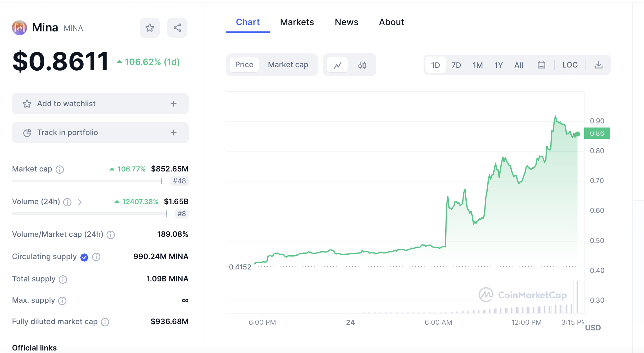This screenshot has width=644, height=353.
Task: Expand Track in portfolio plus sign
Action: click(x=174, y=133)
